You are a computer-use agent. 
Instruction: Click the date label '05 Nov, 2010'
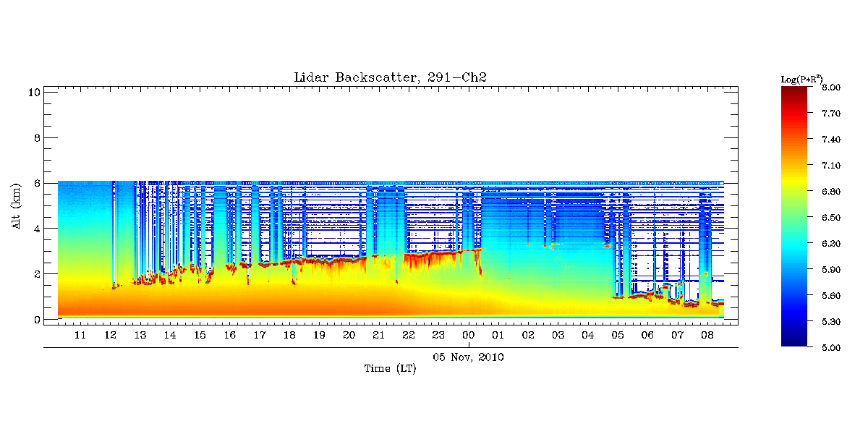(469, 357)
